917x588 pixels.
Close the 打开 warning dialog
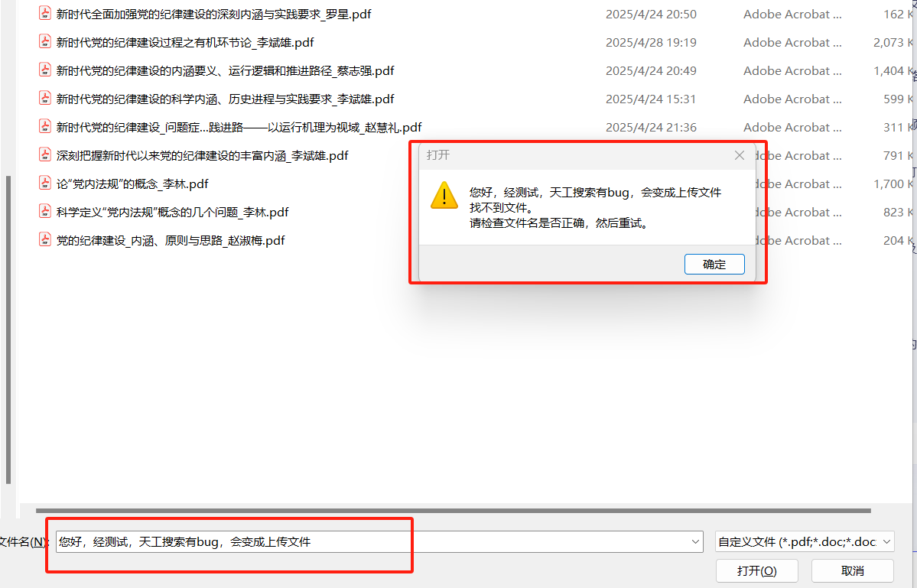click(x=740, y=155)
